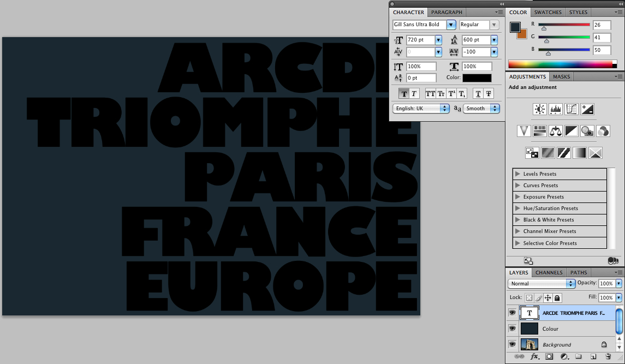The width and height of the screenshot is (625, 364).
Task: Add a Color Balance adjustment
Action: (x=556, y=131)
